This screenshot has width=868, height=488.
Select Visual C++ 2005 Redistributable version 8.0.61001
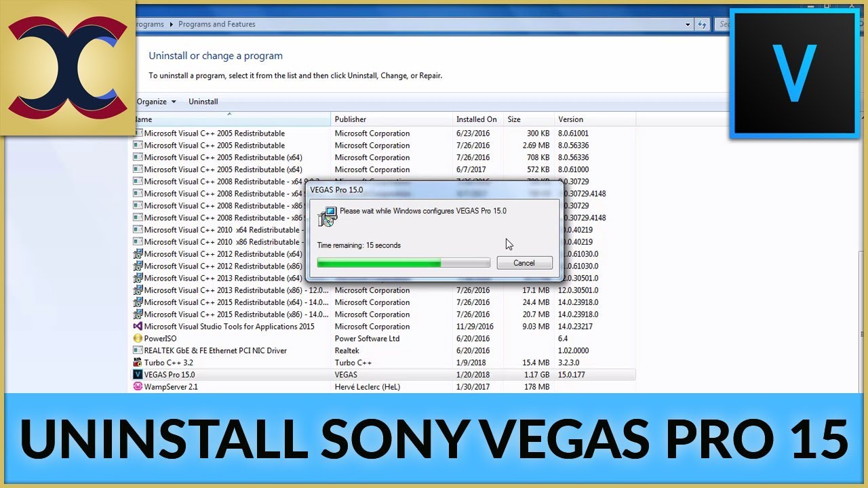coord(384,134)
